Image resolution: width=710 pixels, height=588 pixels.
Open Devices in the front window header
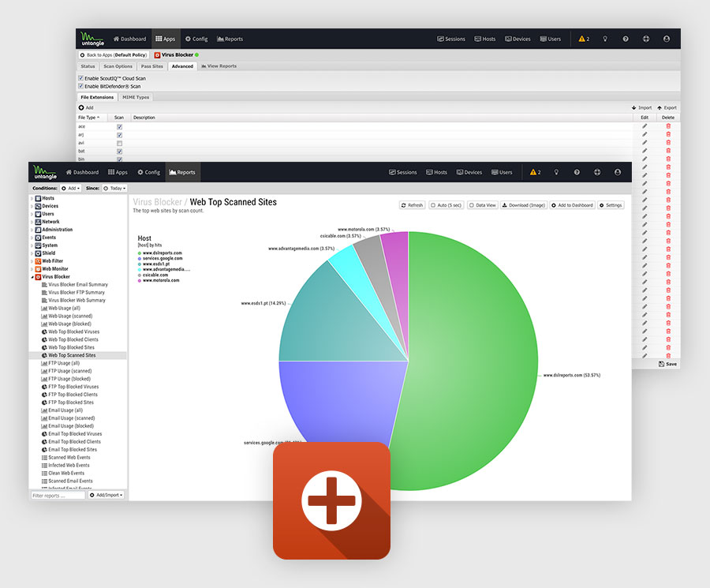469,172
